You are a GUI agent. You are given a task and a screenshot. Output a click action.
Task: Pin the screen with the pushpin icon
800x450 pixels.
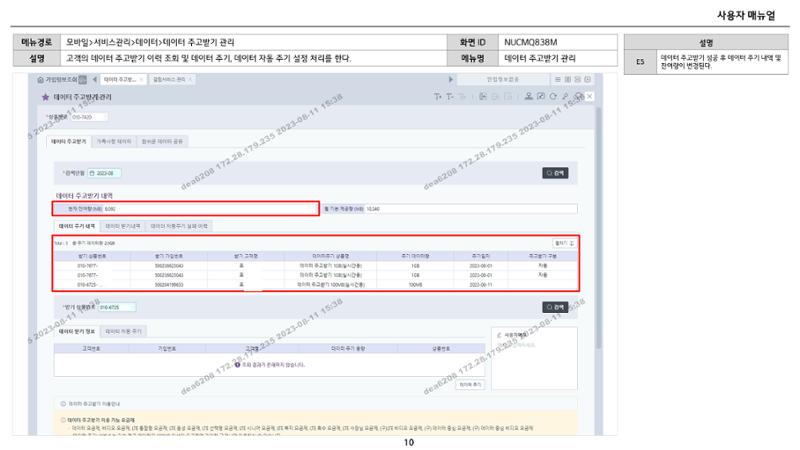pyautogui.click(x=565, y=96)
